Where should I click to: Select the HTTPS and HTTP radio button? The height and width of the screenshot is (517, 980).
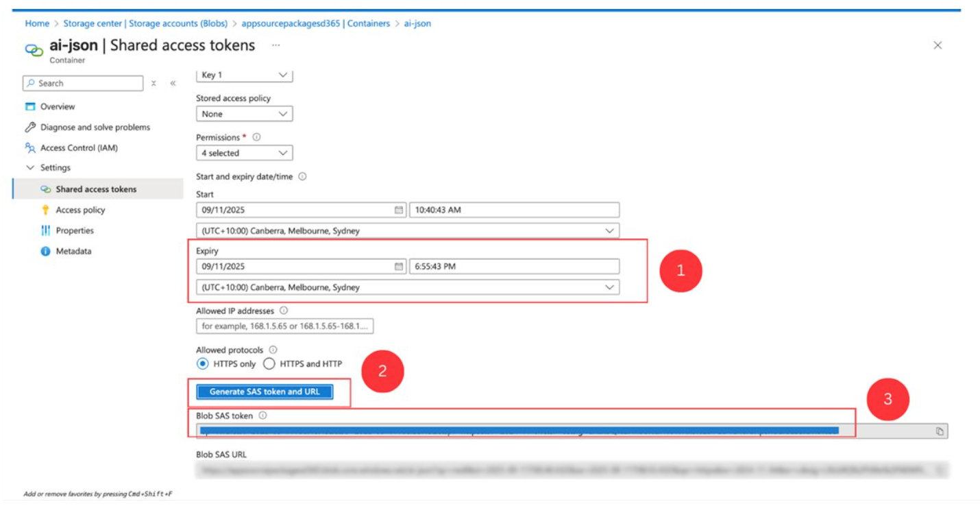coord(269,364)
